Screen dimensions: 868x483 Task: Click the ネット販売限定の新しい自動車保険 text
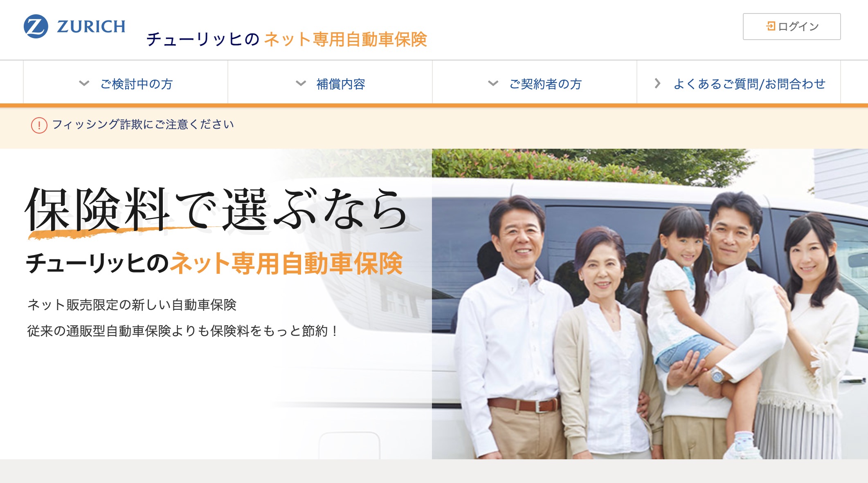click(132, 305)
